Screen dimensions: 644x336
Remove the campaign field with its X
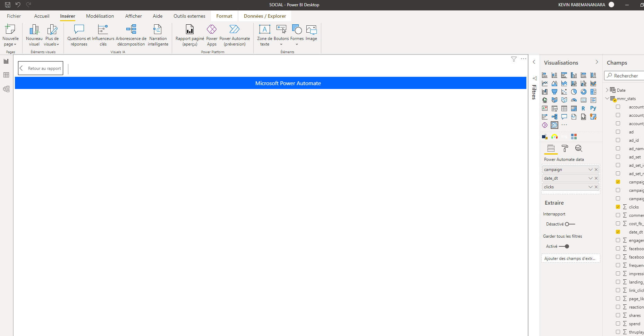coord(596,170)
